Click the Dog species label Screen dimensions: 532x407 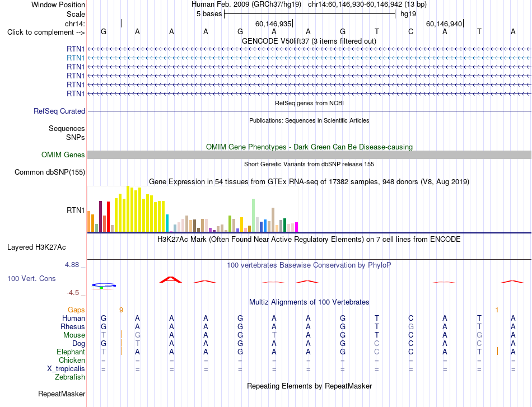[x=78, y=344]
